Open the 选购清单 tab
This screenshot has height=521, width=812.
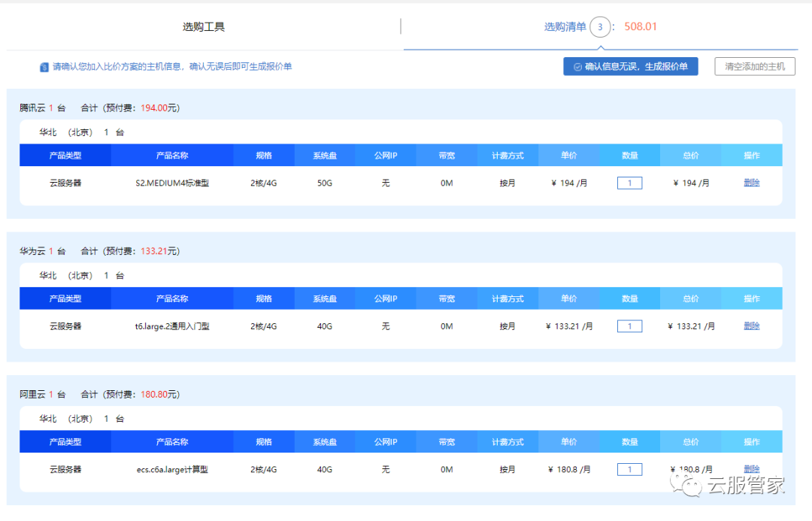tap(565, 27)
